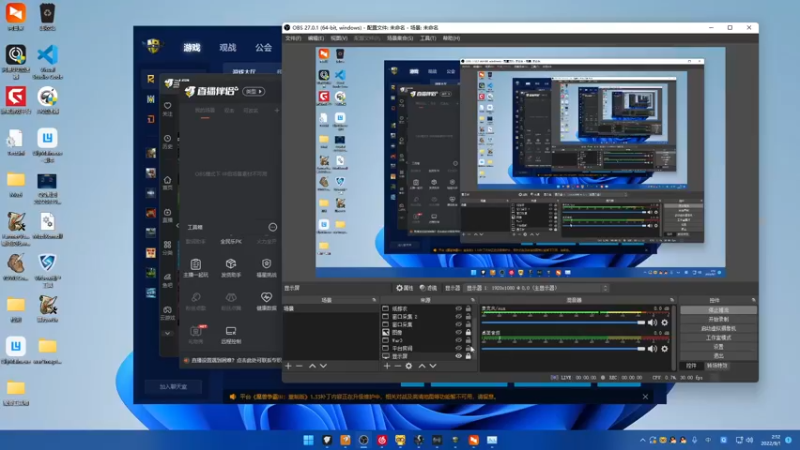Remove the selected scene with the minus icon
Screen dimensions: 800x450
point(299,366)
